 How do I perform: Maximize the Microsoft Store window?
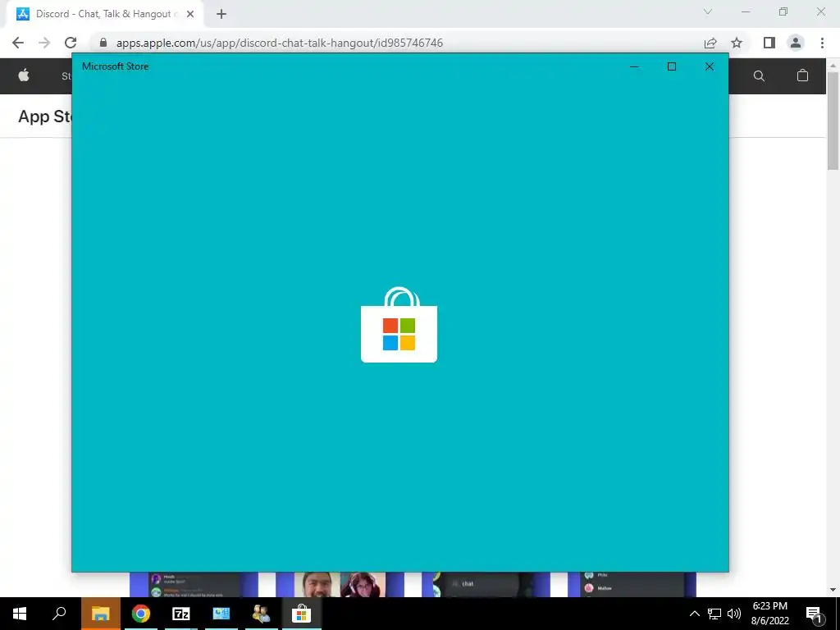[671, 66]
